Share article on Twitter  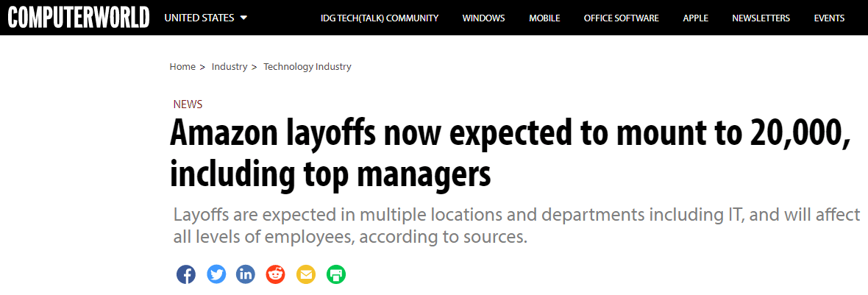pyautogui.click(x=216, y=275)
